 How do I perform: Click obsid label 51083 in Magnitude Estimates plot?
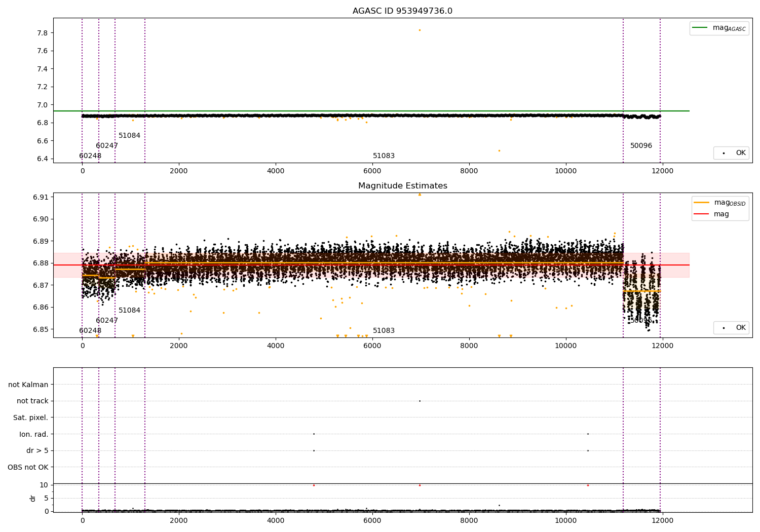tap(384, 331)
